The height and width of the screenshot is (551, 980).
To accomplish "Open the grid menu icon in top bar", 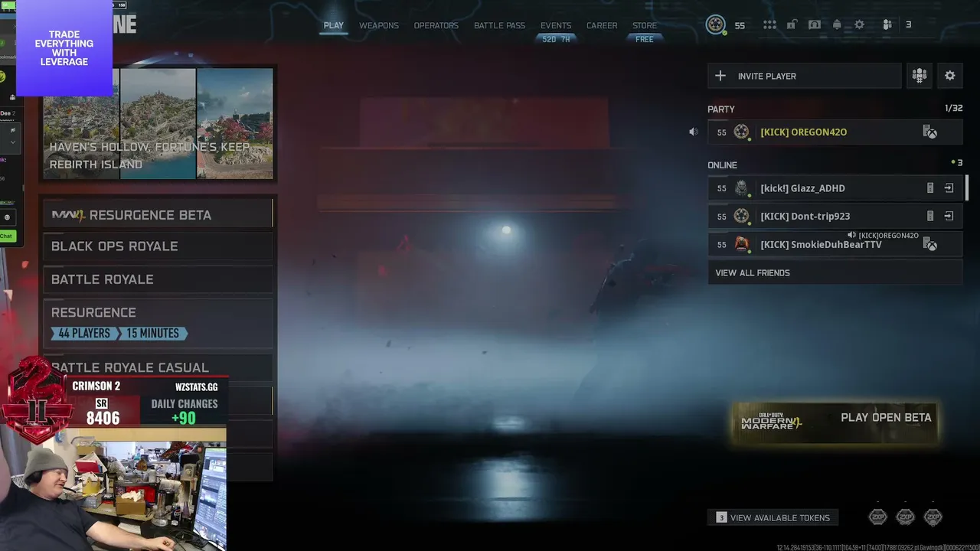I will click(x=769, y=24).
